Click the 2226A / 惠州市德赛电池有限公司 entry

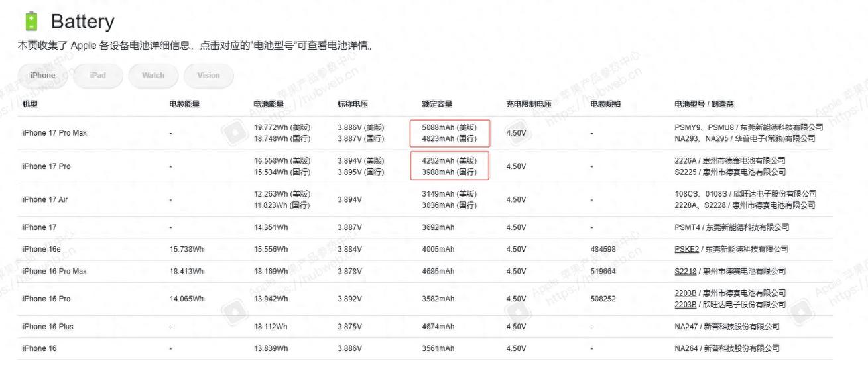730,160
